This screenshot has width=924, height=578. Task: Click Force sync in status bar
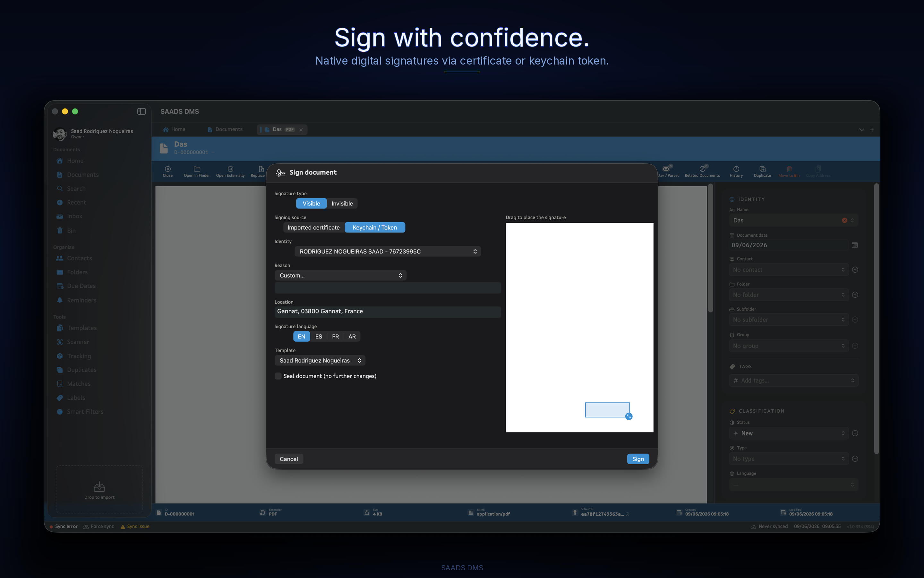pos(98,526)
